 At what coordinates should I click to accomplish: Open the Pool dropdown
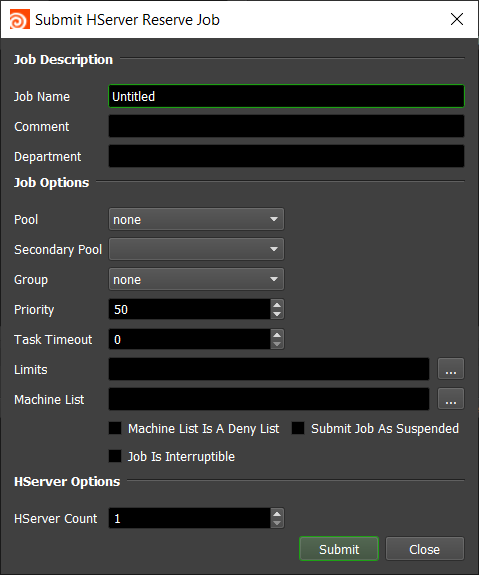coord(196,219)
